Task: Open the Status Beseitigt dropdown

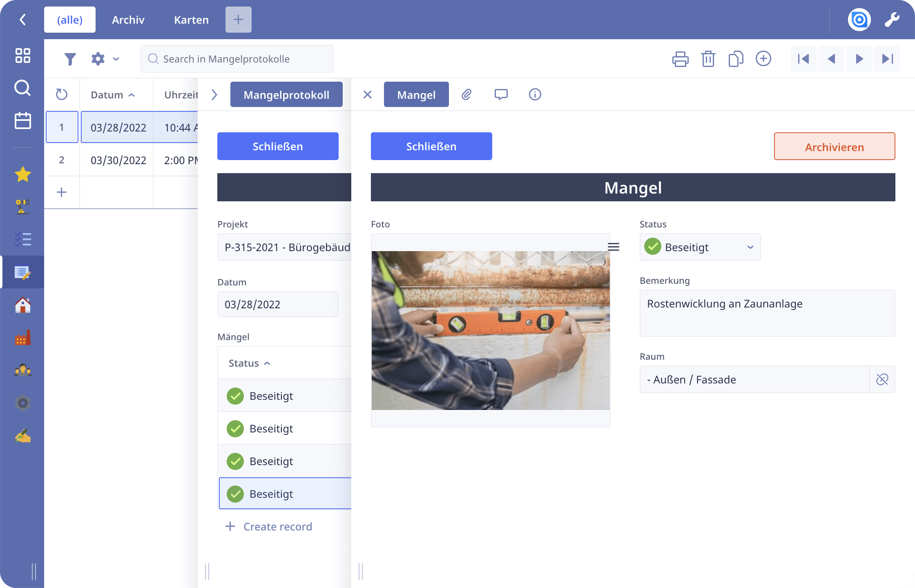Action: [x=700, y=247]
